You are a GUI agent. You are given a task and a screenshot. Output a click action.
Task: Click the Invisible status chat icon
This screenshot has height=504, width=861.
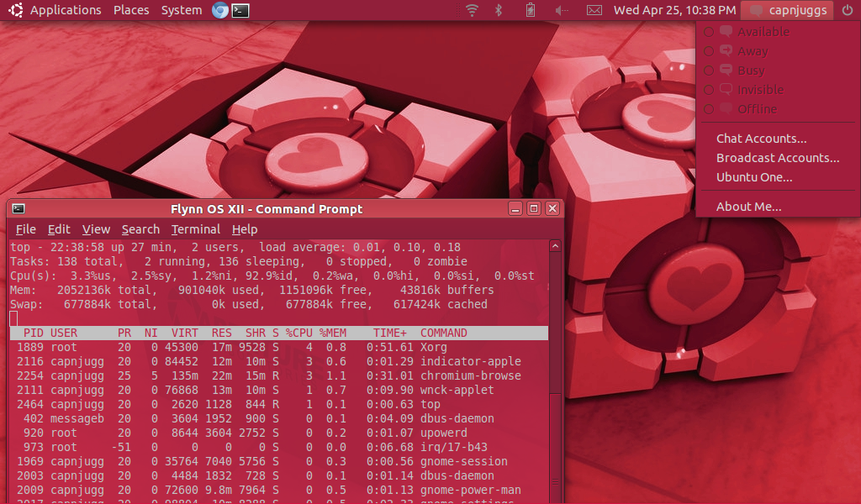[x=726, y=89]
